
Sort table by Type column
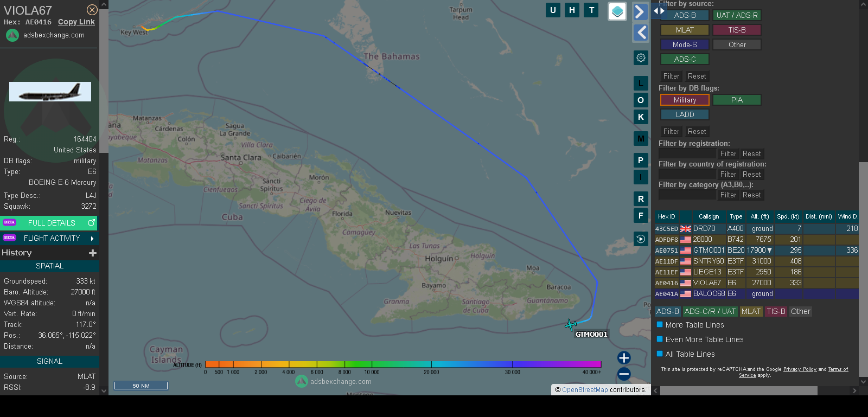tap(736, 216)
